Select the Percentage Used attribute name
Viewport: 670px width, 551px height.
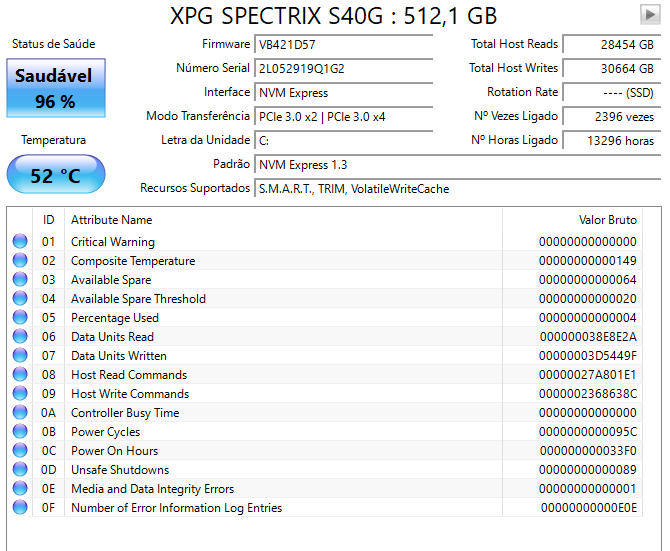pos(115,318)
